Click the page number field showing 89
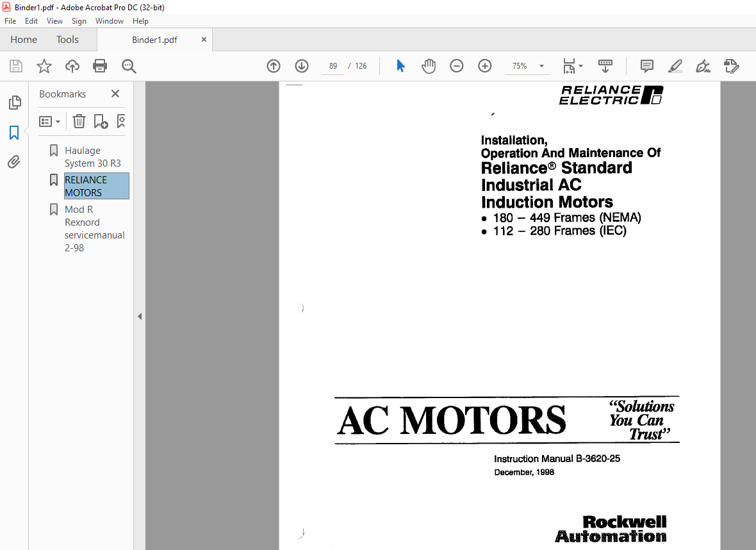The height and width of the screenshot is (550, 756). pyautogui.click(x=333, y=66)
